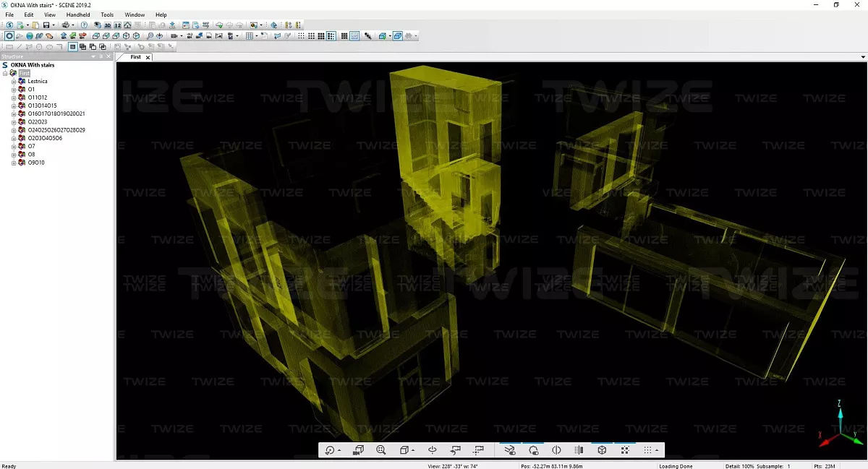Click the Help question mark icon
This screenshot has width=868, height=469.
[x=85, y=25]
